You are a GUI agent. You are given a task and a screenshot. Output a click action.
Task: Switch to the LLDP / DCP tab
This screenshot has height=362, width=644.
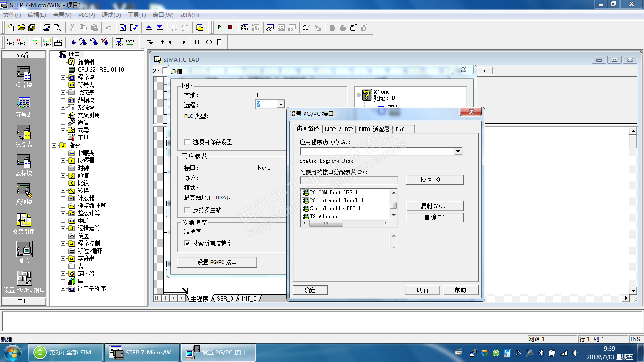[339, 129]
